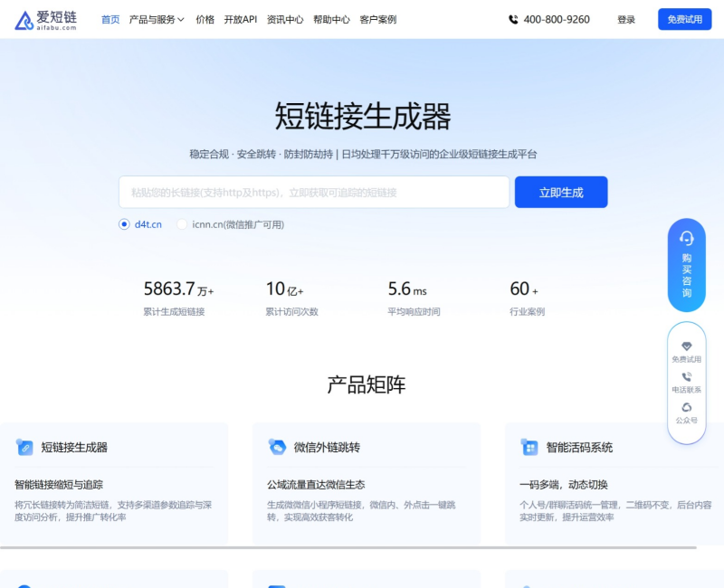The width and height of the screenshot is (724, 588).
Task: Select the icnn.cn(微信推广可用) radio option
Action: (x=182, y=224)
